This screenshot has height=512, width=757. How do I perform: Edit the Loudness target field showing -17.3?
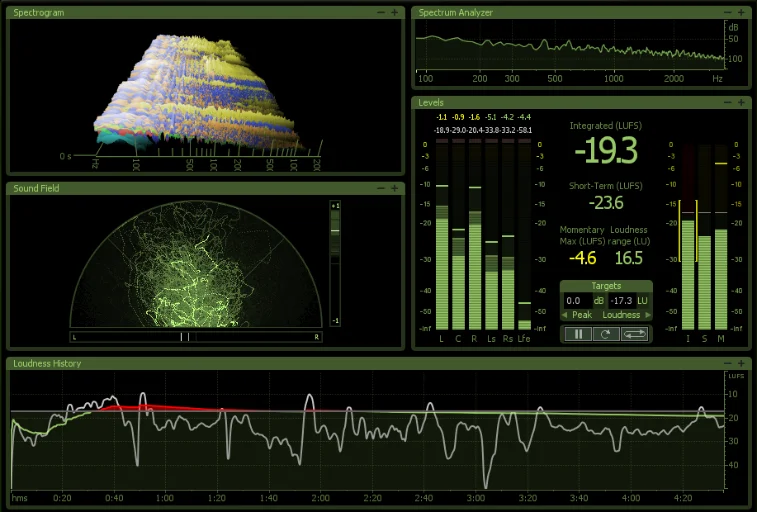point(622,301)
